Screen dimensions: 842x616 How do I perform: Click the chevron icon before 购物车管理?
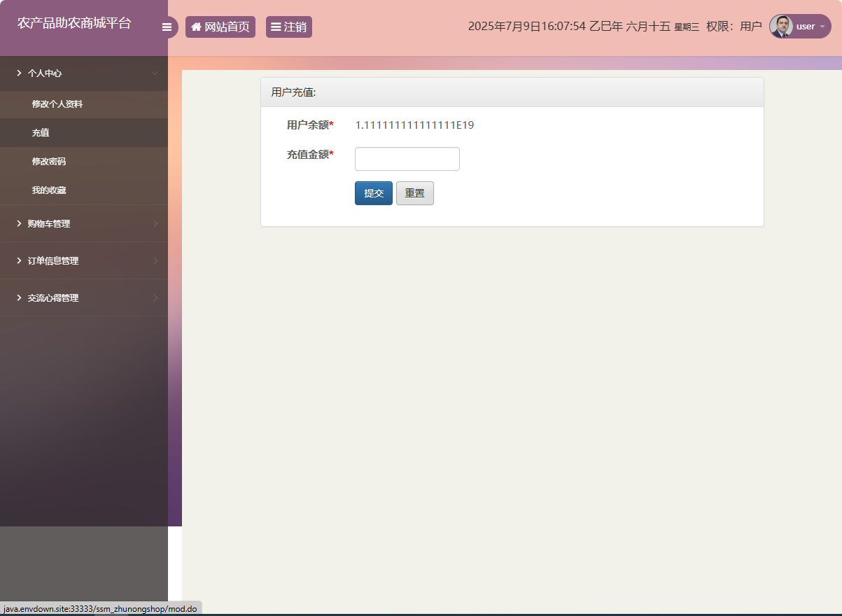click(19, 223)
